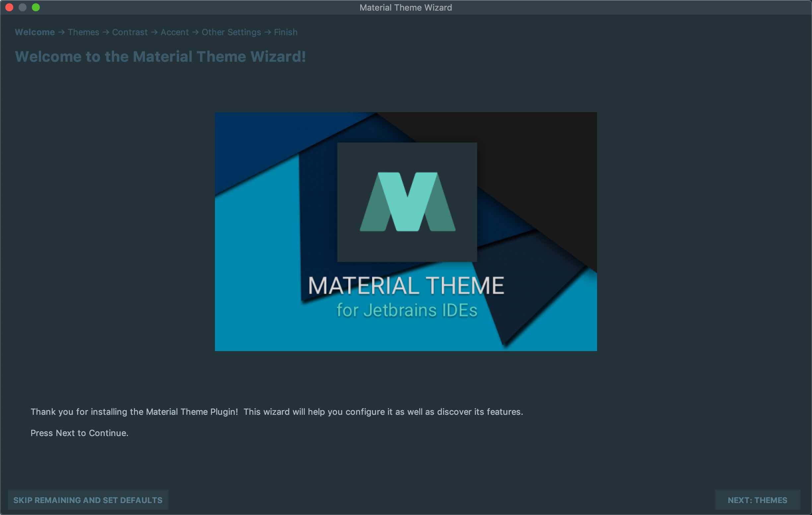Click the Welcome to Material Theme Wizard heading
Image resolution: width=812 pixels, height=515 pixels.
click(x=161, y=57)
